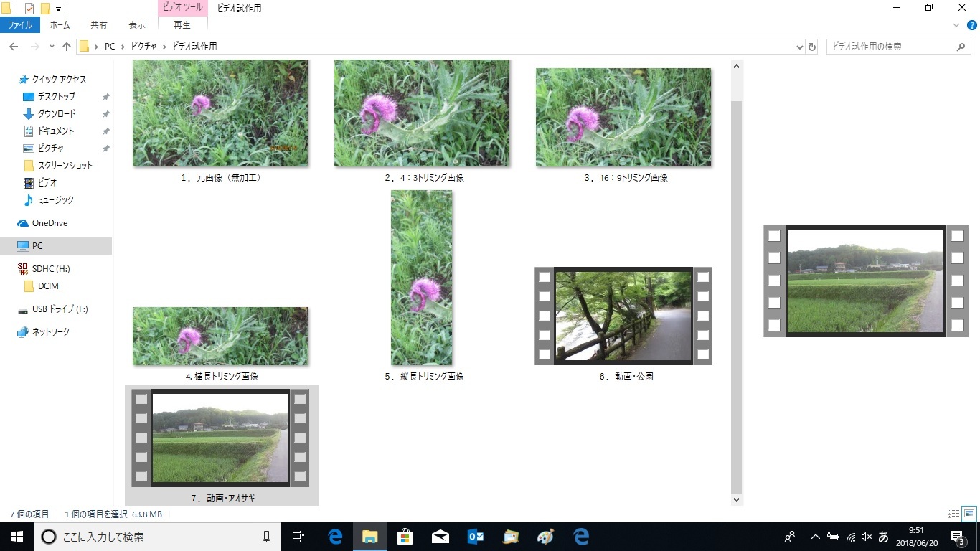Select USB ドライブ (F:)
980x551 pixels.
pyautogui.click(x=60, y=309)
